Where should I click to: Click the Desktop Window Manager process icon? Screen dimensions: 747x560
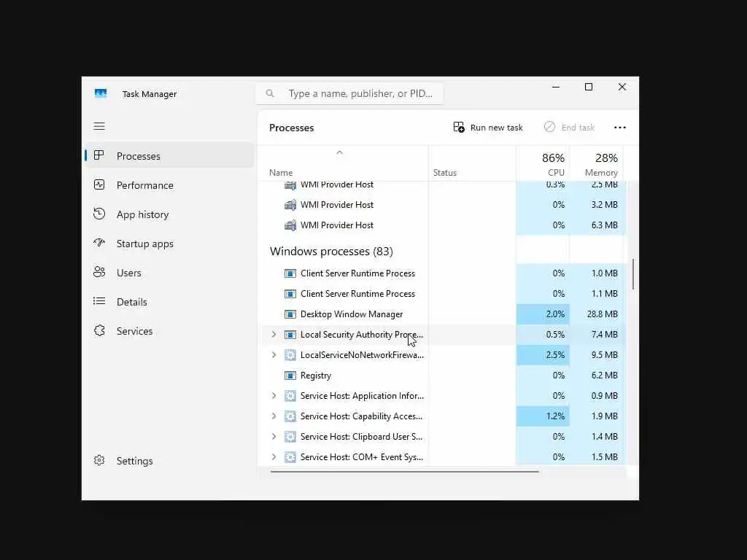[290, 314]
